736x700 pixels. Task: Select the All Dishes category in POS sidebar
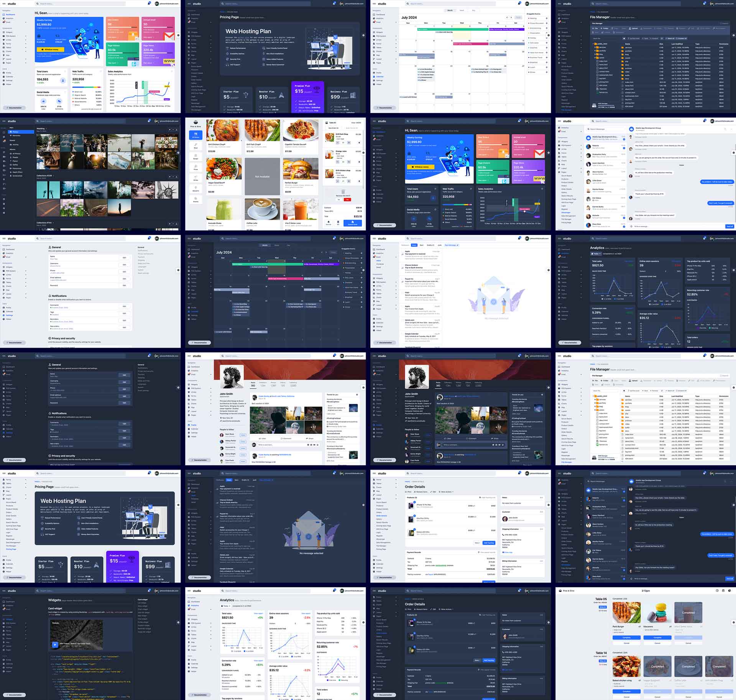195,135
